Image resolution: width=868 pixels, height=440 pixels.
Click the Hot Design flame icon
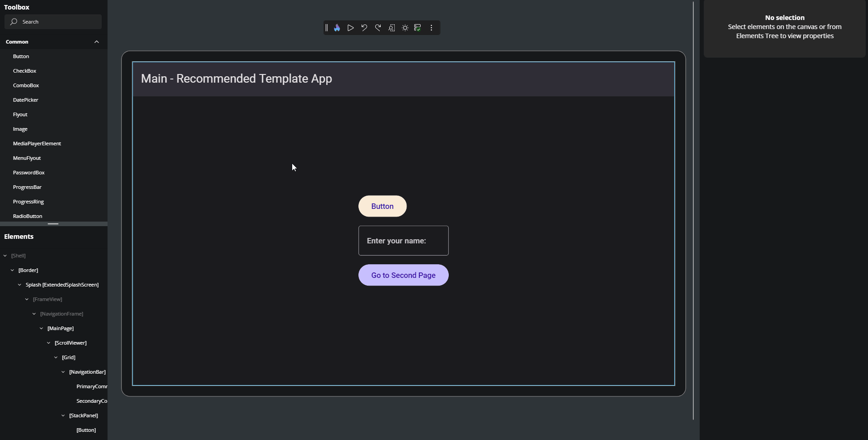tap(337, 28)
